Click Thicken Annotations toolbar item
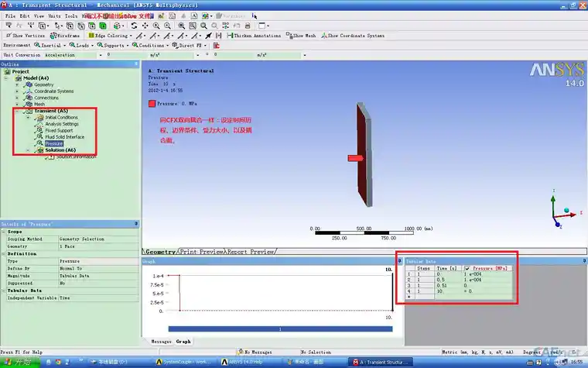 254,36
